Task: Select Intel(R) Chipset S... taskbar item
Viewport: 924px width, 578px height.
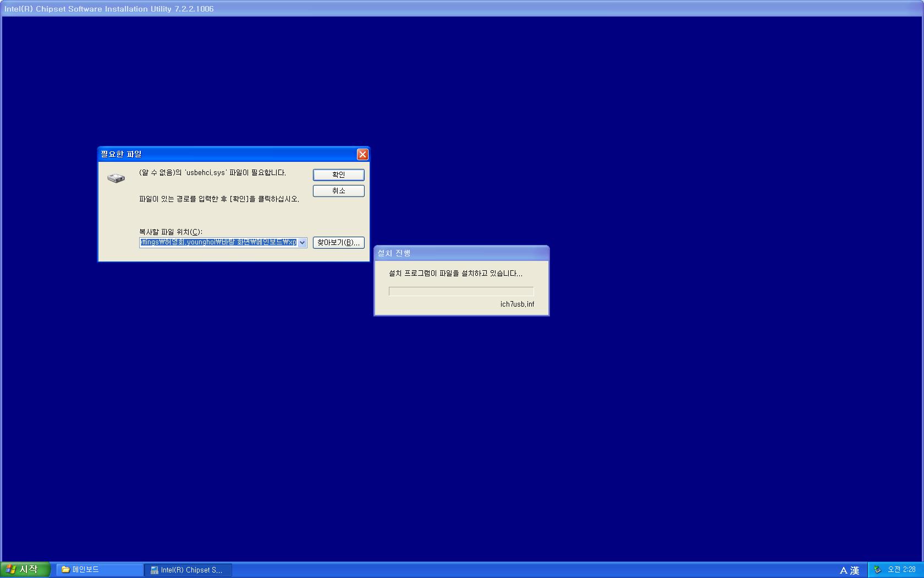Action: pyautogui.click(x=188, y=570)
